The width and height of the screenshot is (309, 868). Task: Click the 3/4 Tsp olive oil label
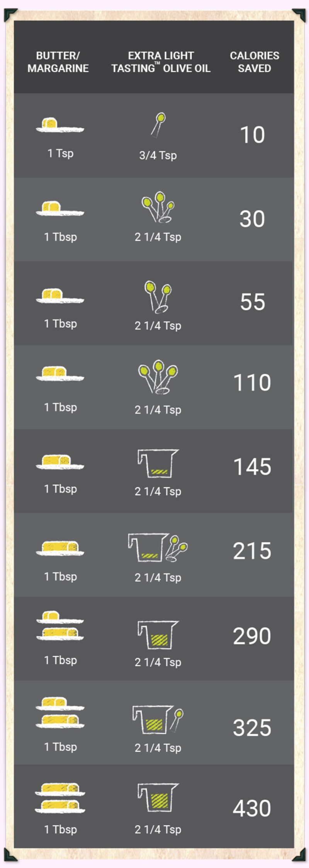[x=158, y=155]
